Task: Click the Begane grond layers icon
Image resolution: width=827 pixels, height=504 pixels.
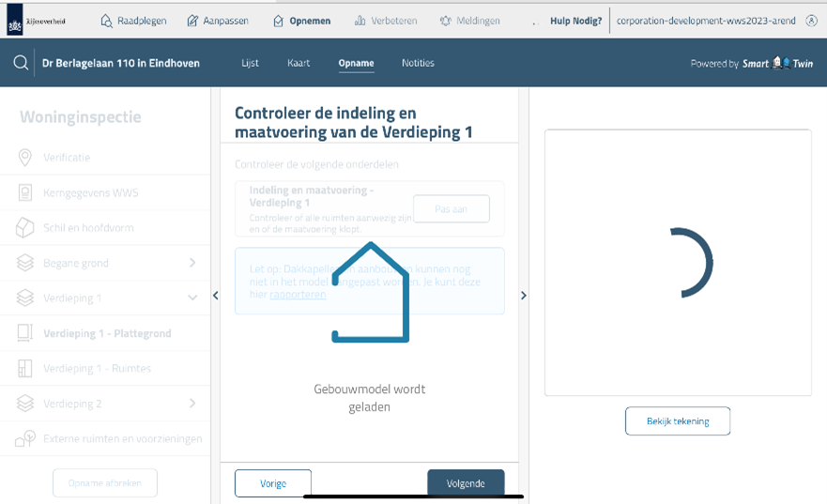Action: pyautogui.click(x=25, y=264)
